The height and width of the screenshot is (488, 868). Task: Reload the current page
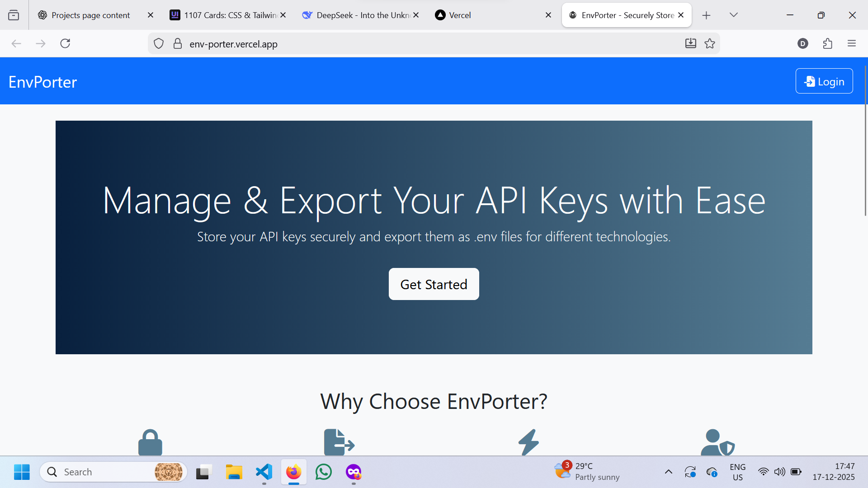click(x=65, y=43)
